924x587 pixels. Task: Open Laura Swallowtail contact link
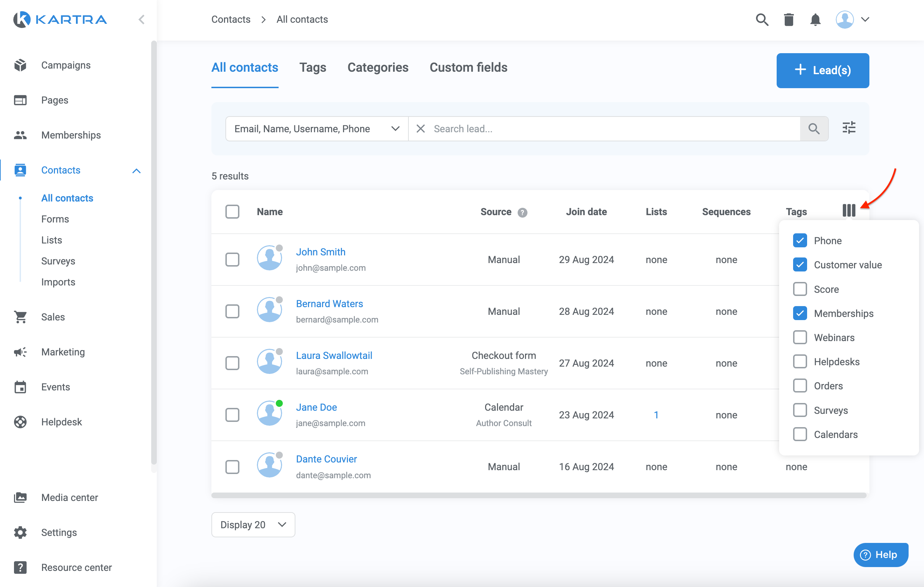(334, 355)
